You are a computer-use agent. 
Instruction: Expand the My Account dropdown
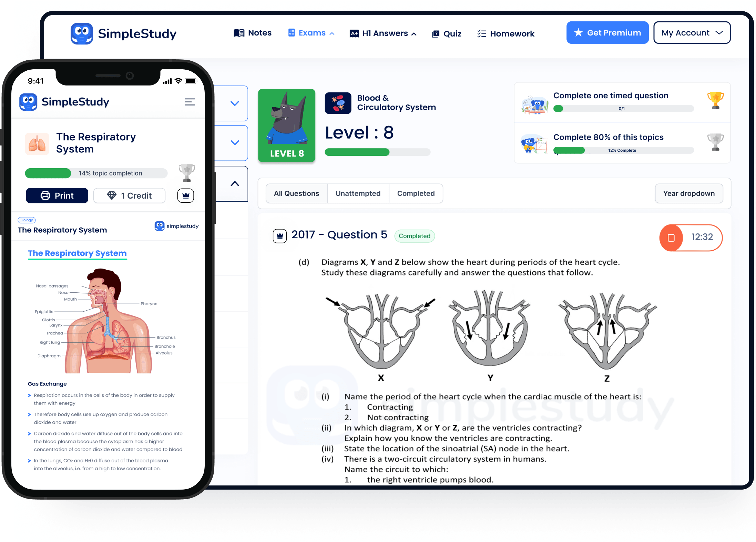[692, 33]
